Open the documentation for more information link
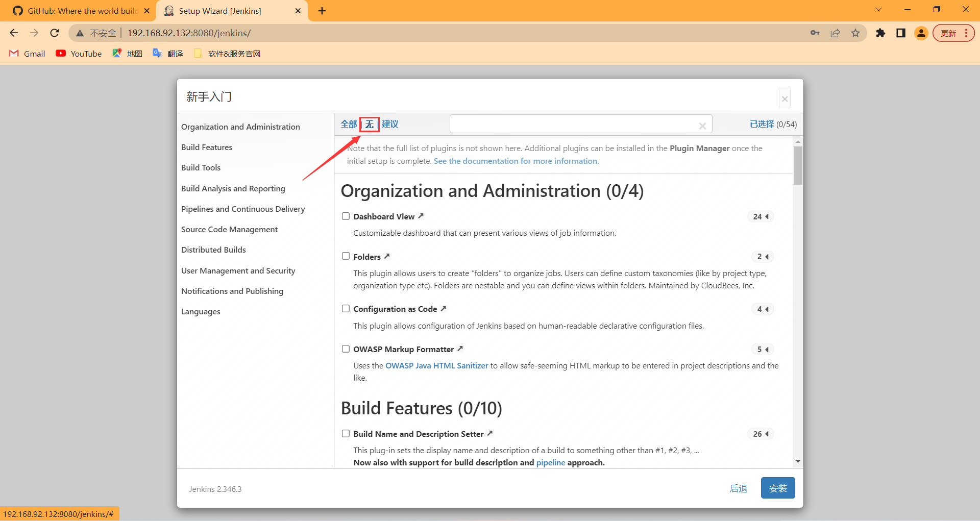Image resolution: width=980 pixels, height=521 pixels. coord(516,161)
